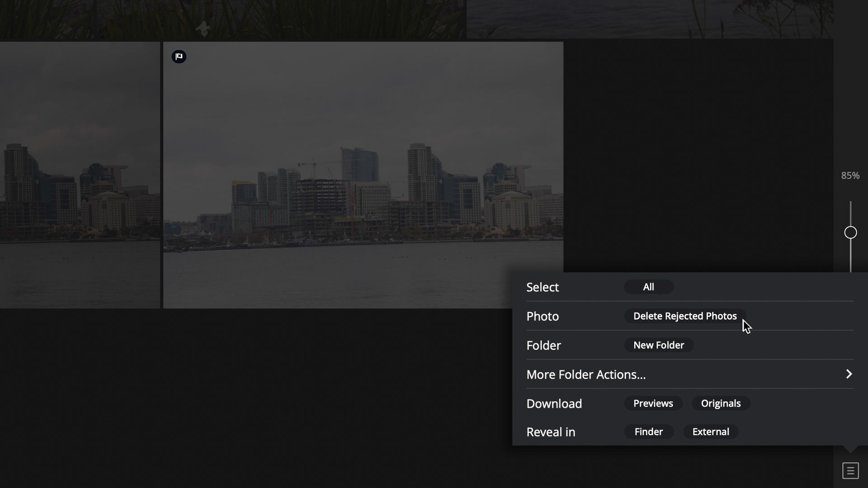The image size is (868, 488).
Task: Click the Select label
Action: [x=542, y=287]
